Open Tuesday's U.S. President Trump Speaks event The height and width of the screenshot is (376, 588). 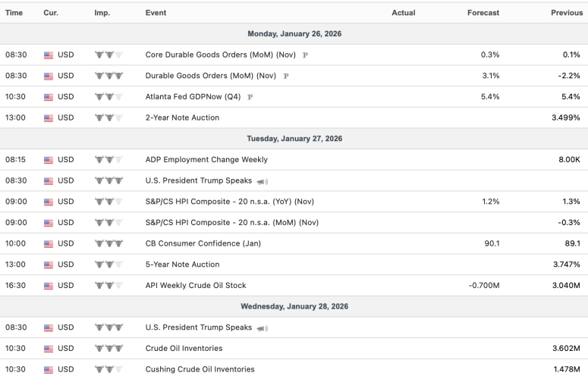pyautogui.click(x=198, y=180)
